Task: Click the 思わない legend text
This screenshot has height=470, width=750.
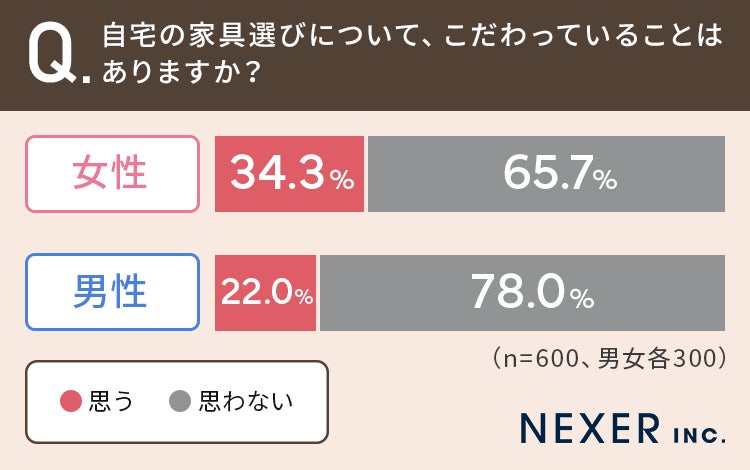Action: tap(246, 402)
